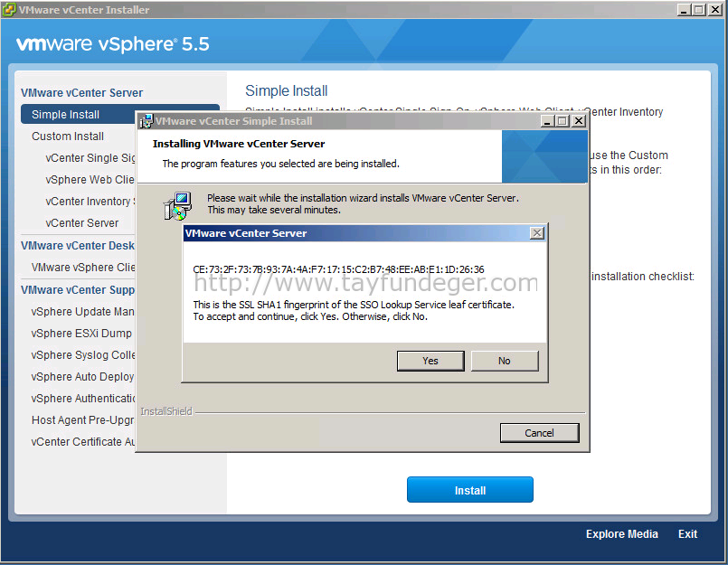Minimize the VMware vCenter Installer window
728x565 pixels.
pyautogui.click(x=684, y=10)
